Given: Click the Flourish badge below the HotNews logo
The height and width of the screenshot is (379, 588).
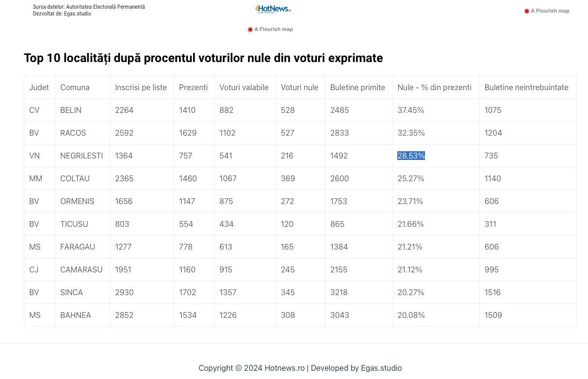Looking at the screenshot, I should [x=270, y=29].
